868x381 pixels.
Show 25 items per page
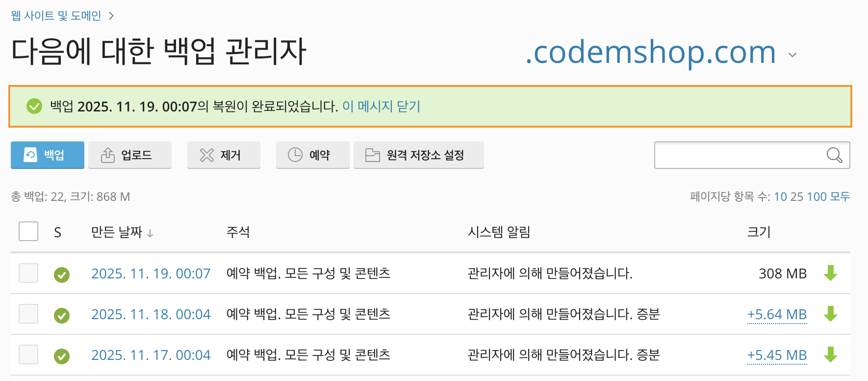point(796,196)
